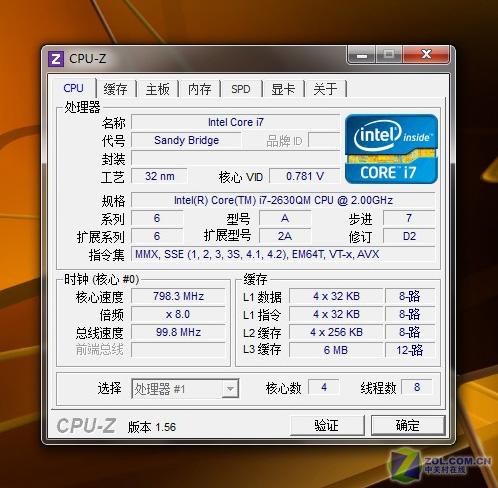Click the CPU-Z purple Z title icon
This screenshot has height=488, width=498.
(x=56, y=59)
